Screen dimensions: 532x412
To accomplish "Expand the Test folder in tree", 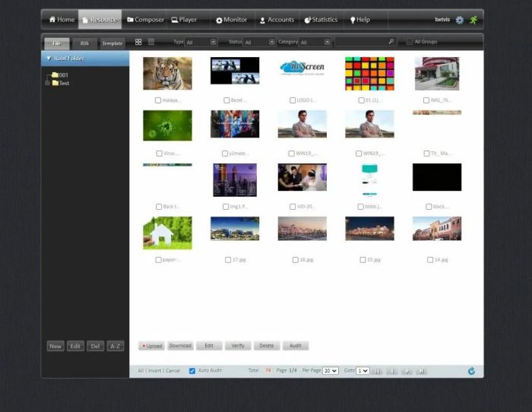I will (x=48, y=83).
